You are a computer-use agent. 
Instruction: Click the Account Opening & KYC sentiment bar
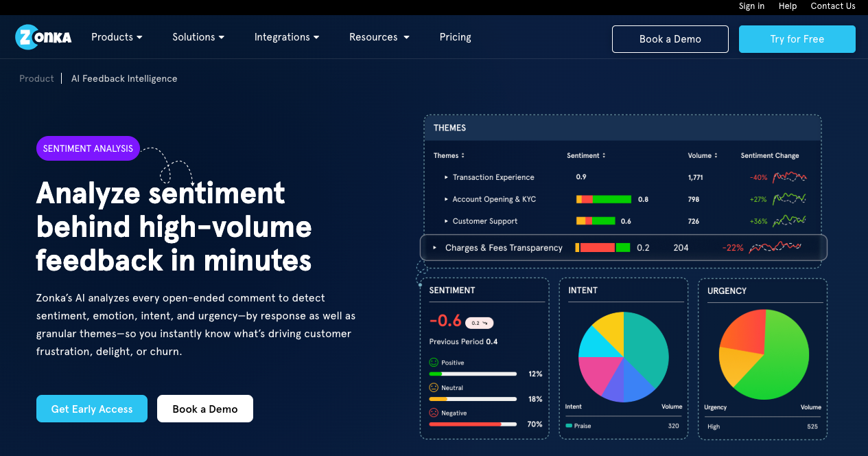click(604, 199)
